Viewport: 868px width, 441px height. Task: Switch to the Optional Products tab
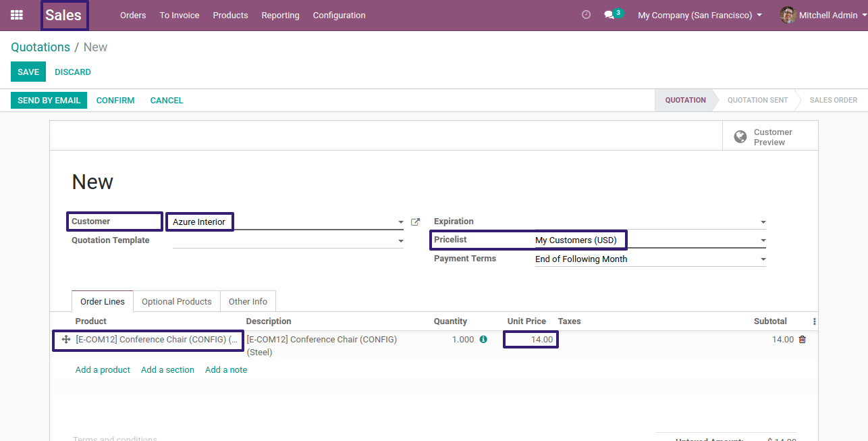[177, 301]
